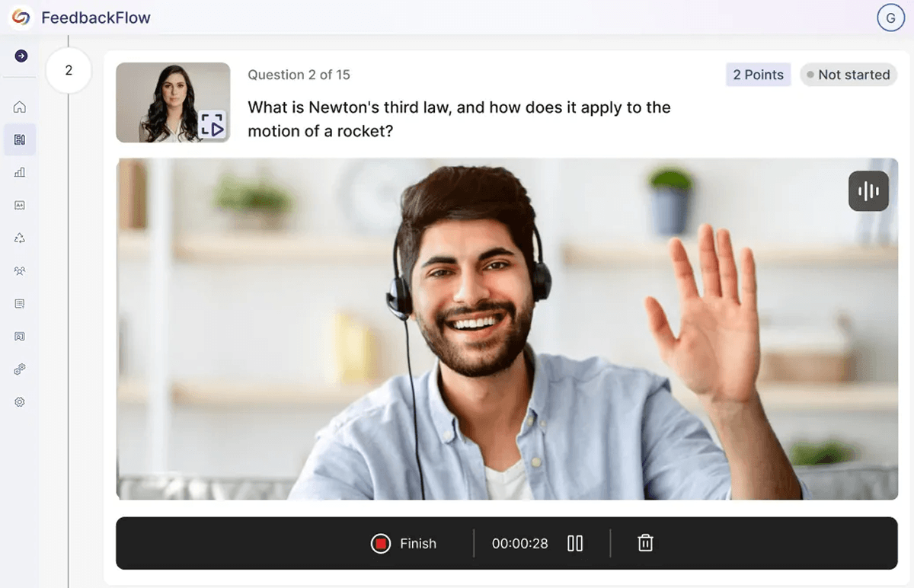Open the G user profile avatar
Image resolution: width=914 pixels, height=588 pixels.
pyautogui.click(x=890, y=18)
